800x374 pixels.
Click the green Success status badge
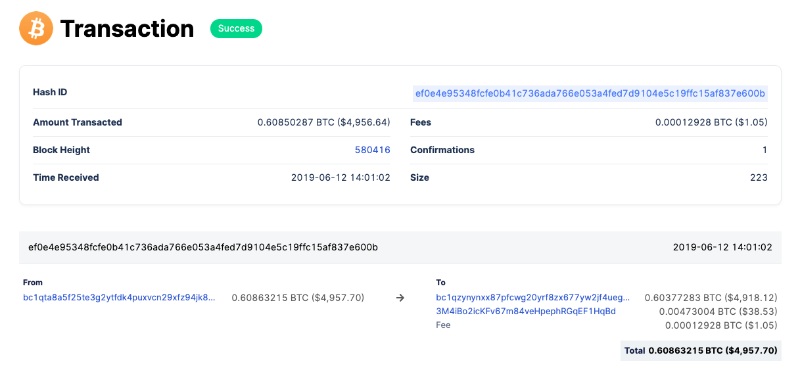[236, 29]
